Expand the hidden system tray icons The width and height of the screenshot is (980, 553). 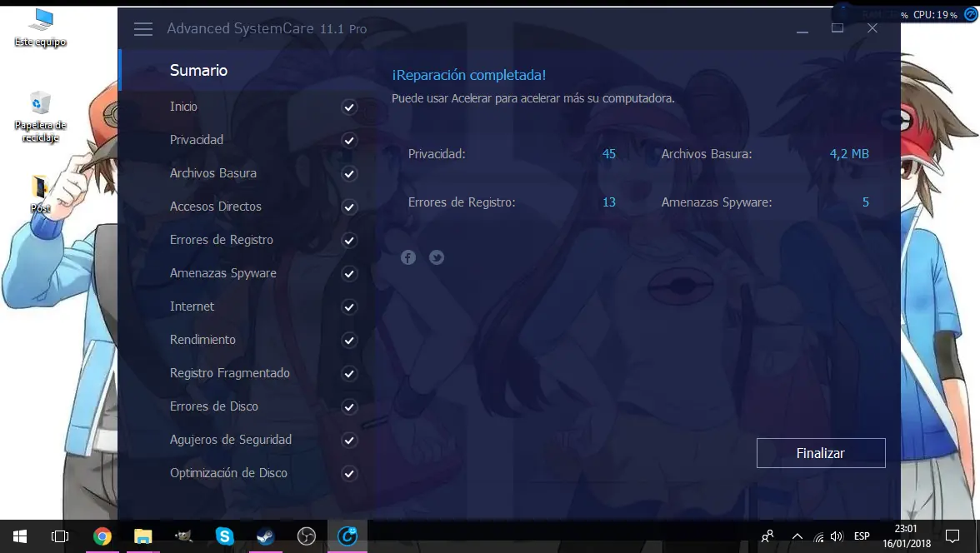pyautogui.click(x=797, y=536)
